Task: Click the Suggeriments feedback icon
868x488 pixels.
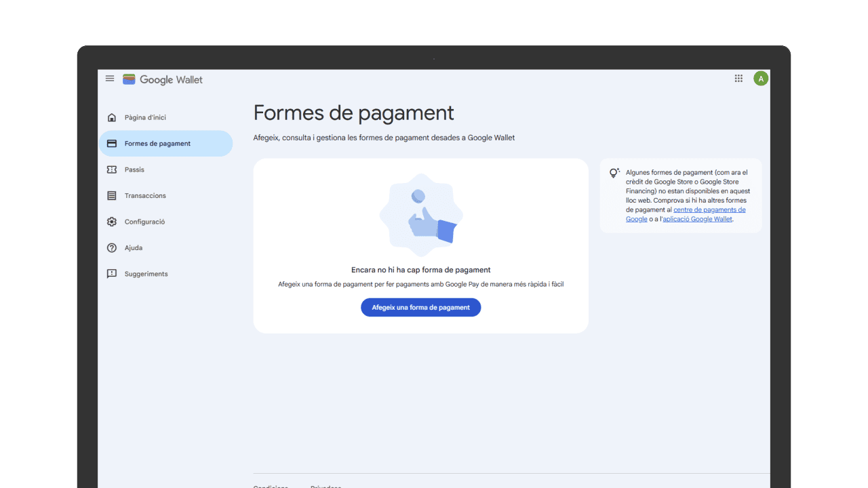Action: tap(112, 274)
